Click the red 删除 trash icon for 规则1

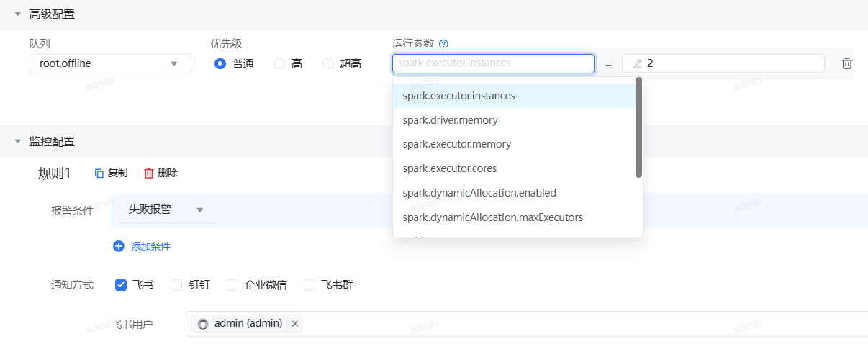[x=149, y=173]
